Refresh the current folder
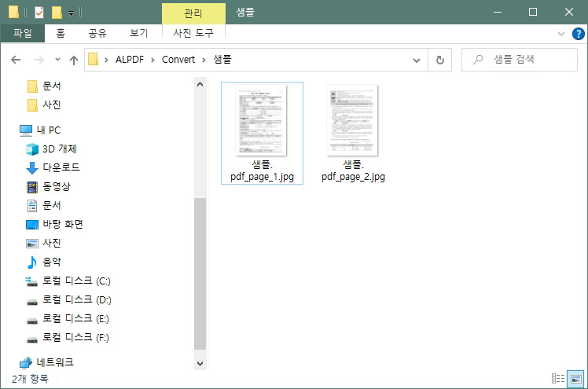 [x=440, y=60]
